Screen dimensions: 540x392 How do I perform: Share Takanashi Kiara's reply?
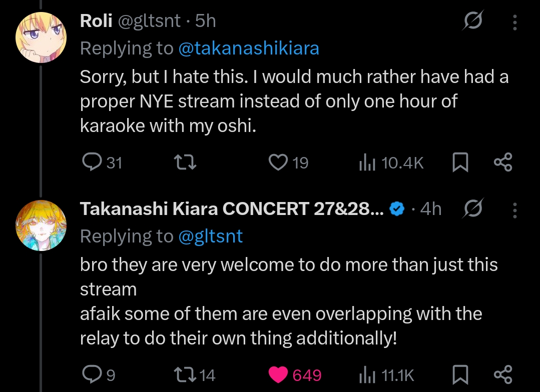click(502, 374)
